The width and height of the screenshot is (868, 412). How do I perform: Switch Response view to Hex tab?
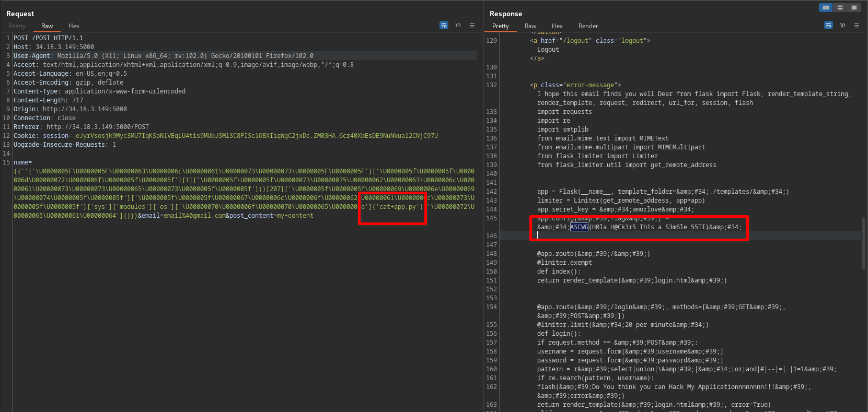557,26
